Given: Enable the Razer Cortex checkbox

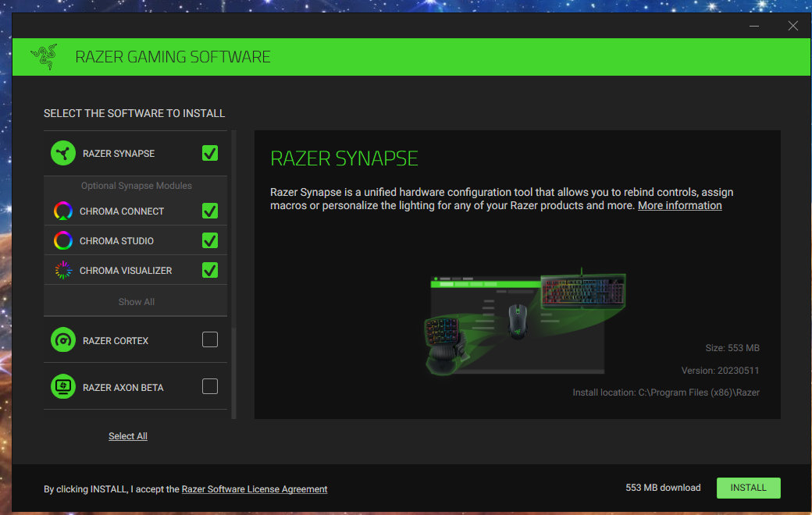Looking at the screenshot, I should pos(210,339).
